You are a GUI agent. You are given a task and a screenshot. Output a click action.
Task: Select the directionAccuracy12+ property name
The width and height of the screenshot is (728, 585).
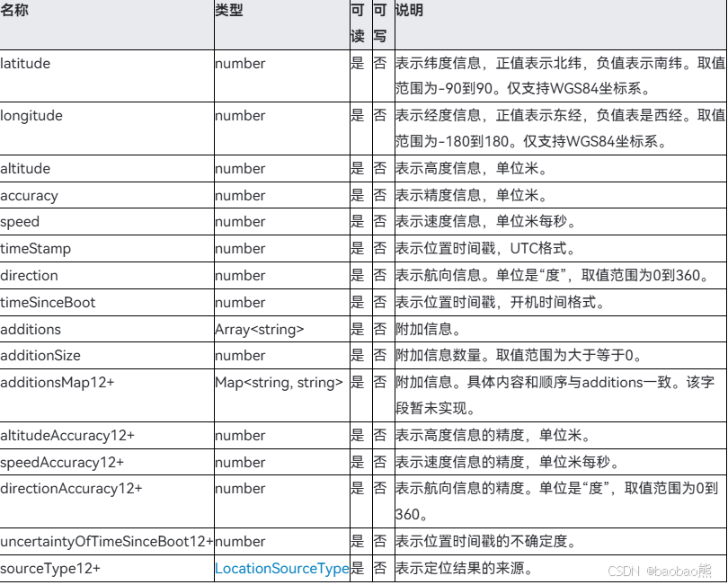click(x=71, y=489)
